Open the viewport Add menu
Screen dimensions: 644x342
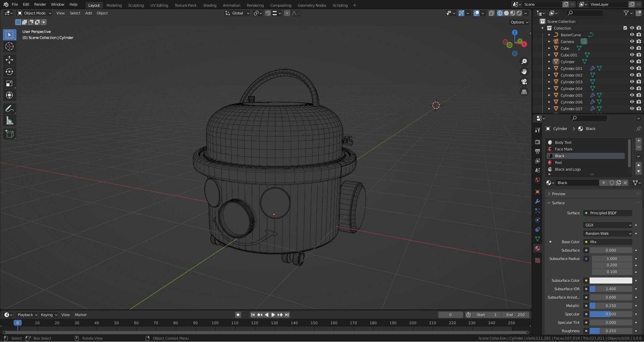point(88,13)
